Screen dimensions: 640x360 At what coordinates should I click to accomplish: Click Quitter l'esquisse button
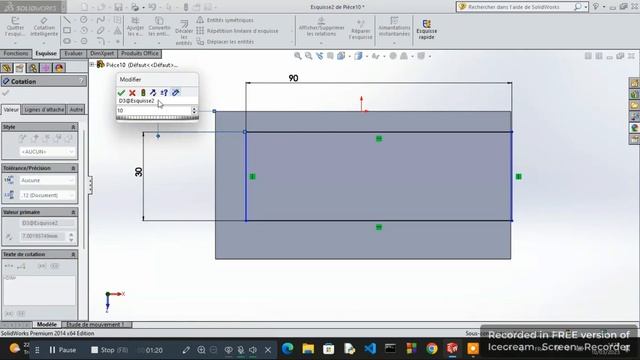click(x=15, y=27)
